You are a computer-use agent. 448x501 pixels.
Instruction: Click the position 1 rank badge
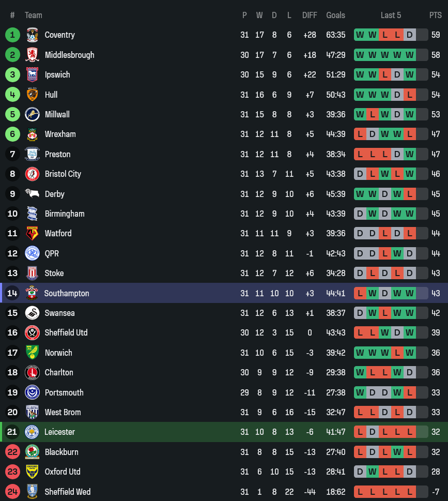pos(12,35)
